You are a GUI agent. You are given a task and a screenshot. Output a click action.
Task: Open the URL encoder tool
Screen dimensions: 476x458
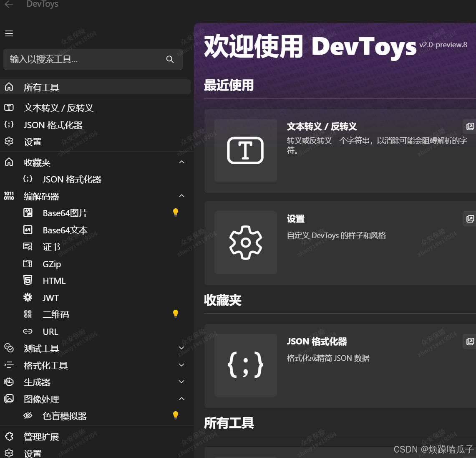[x=95, y=331]
